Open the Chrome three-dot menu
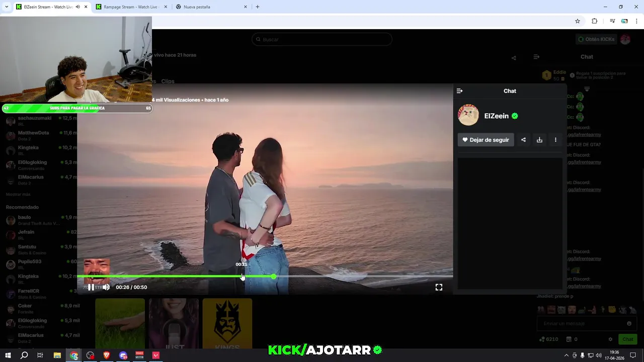 (636, 21)
